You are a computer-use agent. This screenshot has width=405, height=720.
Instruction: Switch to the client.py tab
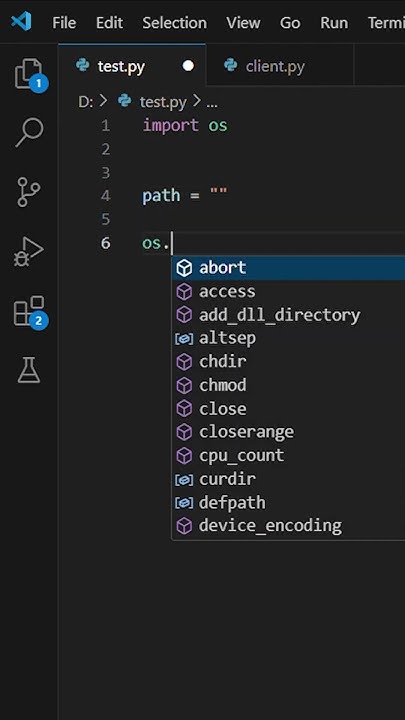tap(280, 66)
